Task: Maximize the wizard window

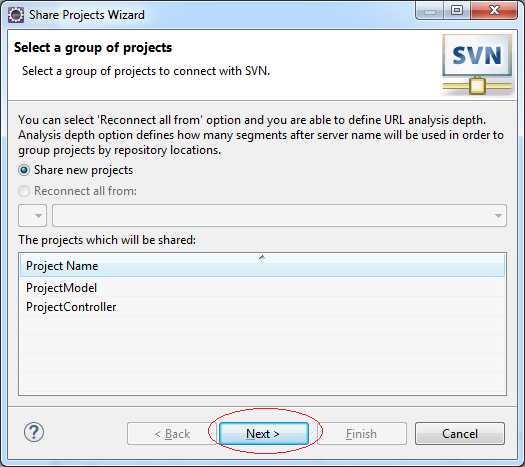Action: point(457,10)
